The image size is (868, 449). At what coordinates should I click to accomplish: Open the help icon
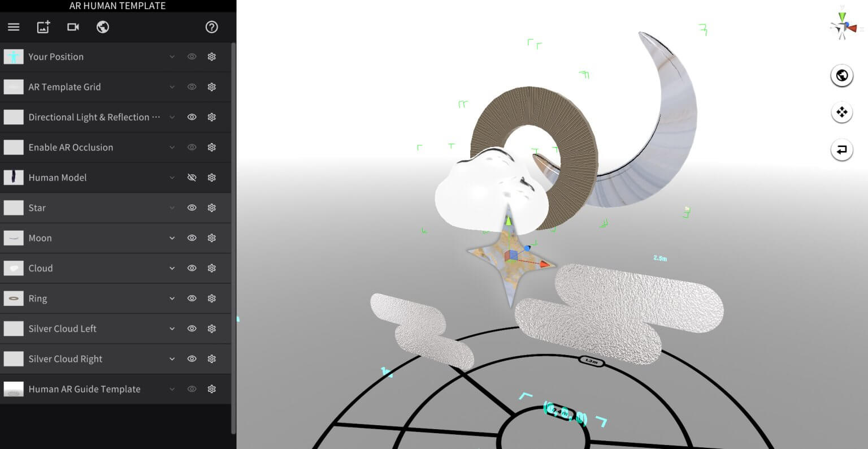tap(211, 27)
